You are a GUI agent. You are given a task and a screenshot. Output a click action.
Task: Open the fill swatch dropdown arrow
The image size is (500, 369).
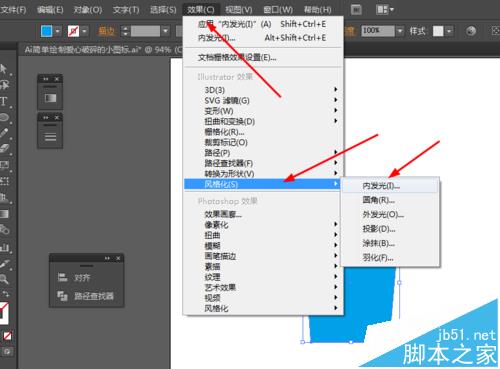click(x=58, y=31)
